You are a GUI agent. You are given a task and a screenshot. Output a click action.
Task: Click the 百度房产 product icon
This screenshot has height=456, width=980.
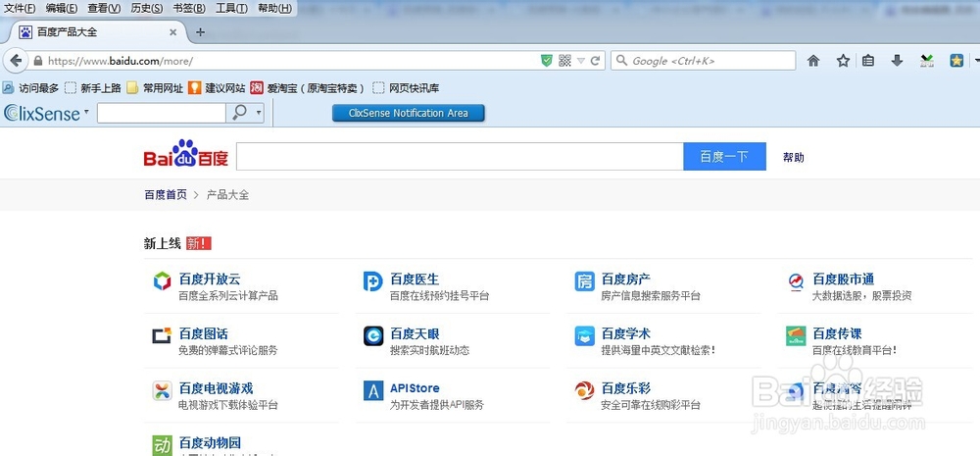[x=584, y=281]
